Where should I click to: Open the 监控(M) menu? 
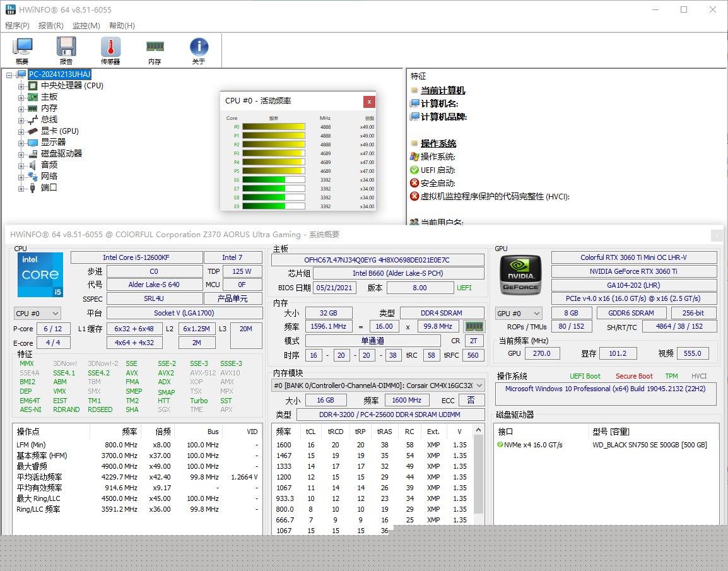(x=86, y=25)
